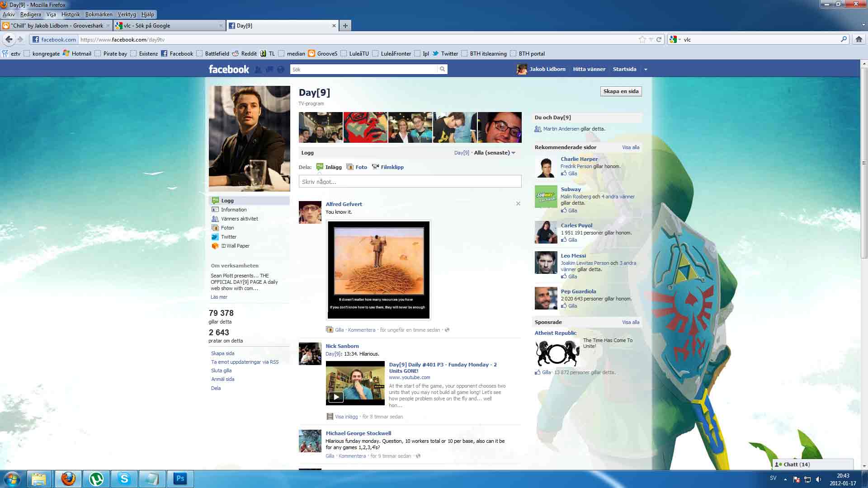Screen dimensions: 868x488
Task: Open the Atheist Republic sponsored link
Action: 555,333
